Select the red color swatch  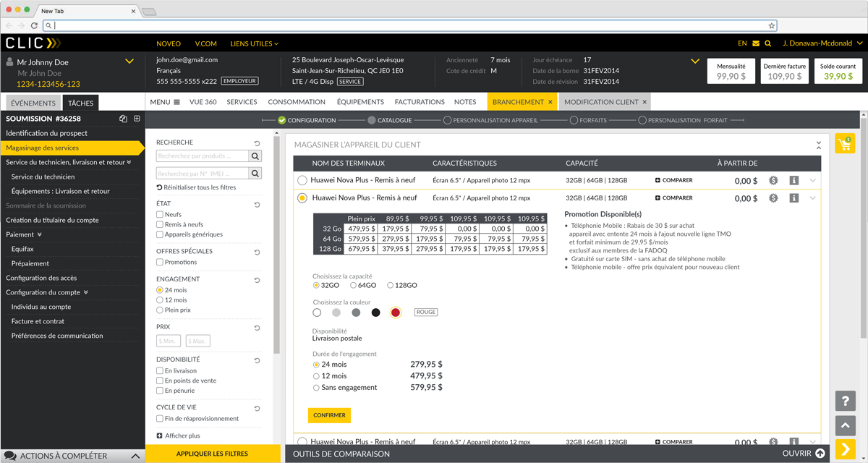coord(395,313)
